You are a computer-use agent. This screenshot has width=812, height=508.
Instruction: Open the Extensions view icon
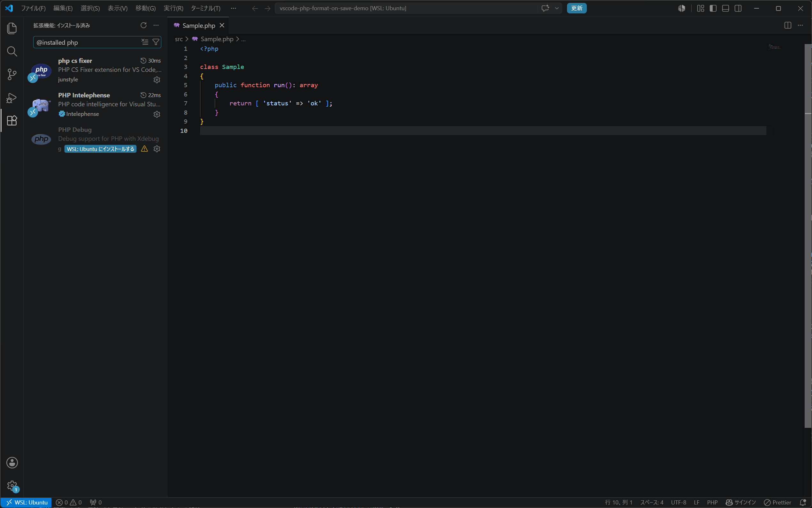click(12, 121)
